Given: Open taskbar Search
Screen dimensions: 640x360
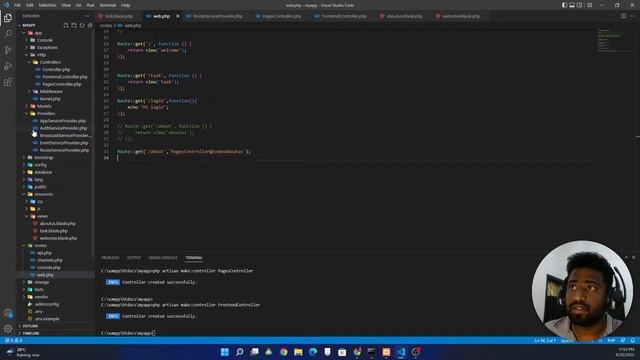Looking at the screenshot, I should click(240, 352).
